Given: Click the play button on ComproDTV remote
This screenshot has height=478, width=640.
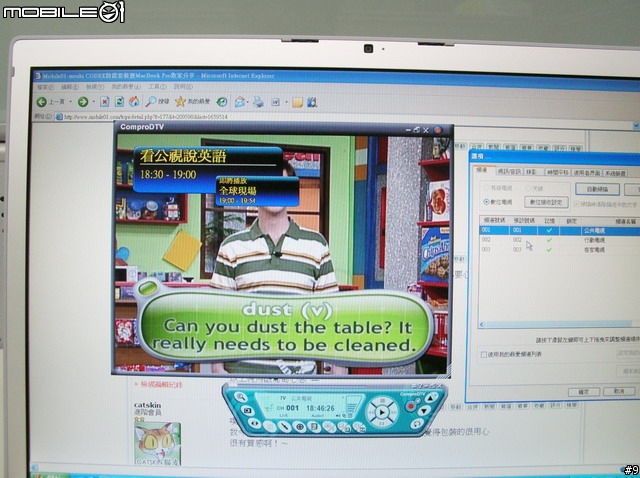Looking at the screenshot, I should [x=382, y=412].
